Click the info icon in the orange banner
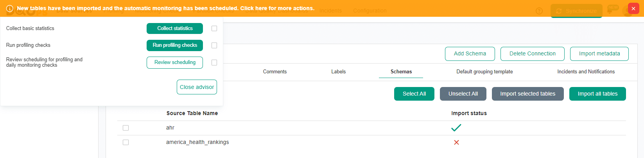Viewport: 644px width, 158px height. (x=10, y=9)
